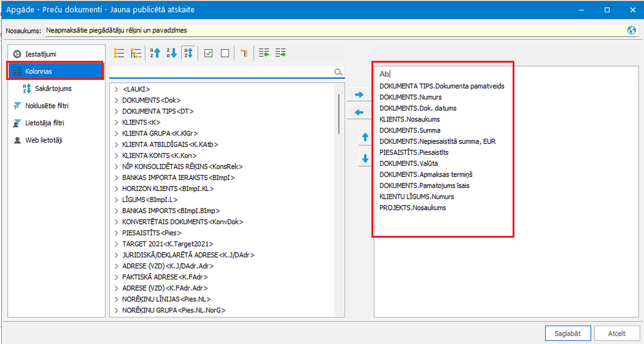Expand the DOKUMENTS<Dok> node

[117, 100]
